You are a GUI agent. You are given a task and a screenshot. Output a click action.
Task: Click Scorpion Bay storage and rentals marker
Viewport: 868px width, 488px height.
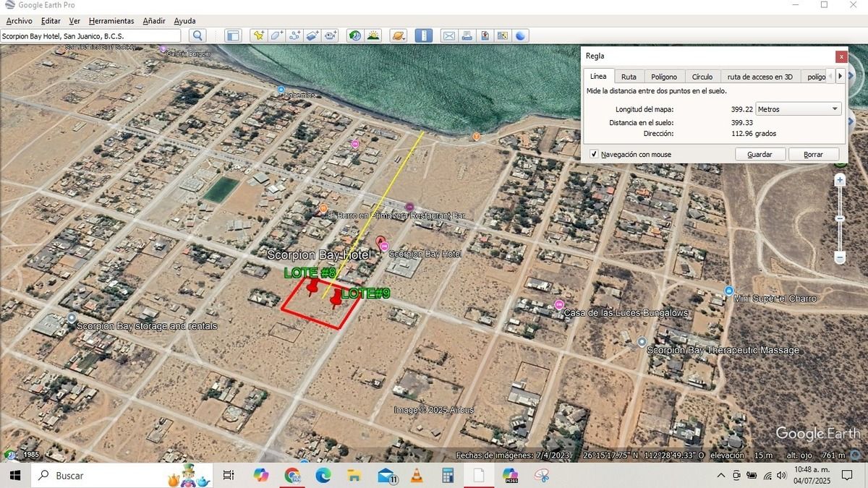72,317
